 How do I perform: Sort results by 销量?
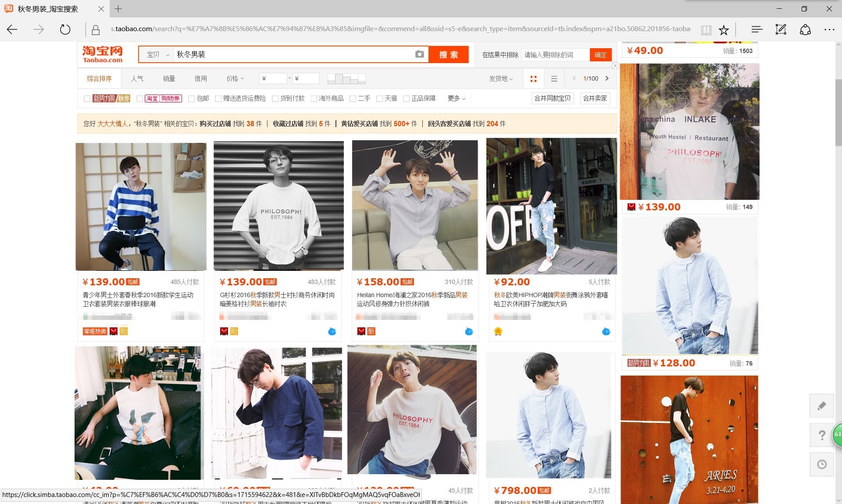click(x=169, y=78)
